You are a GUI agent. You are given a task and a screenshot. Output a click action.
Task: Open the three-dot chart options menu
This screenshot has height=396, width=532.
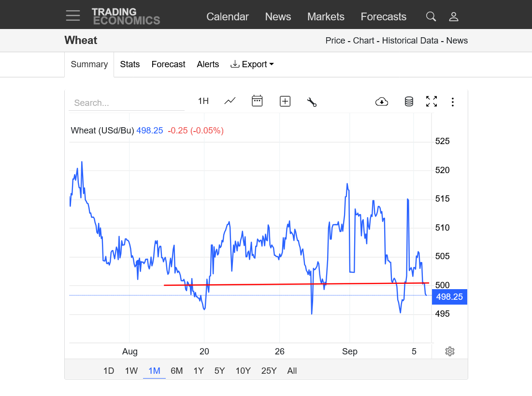tap(453, 102)
